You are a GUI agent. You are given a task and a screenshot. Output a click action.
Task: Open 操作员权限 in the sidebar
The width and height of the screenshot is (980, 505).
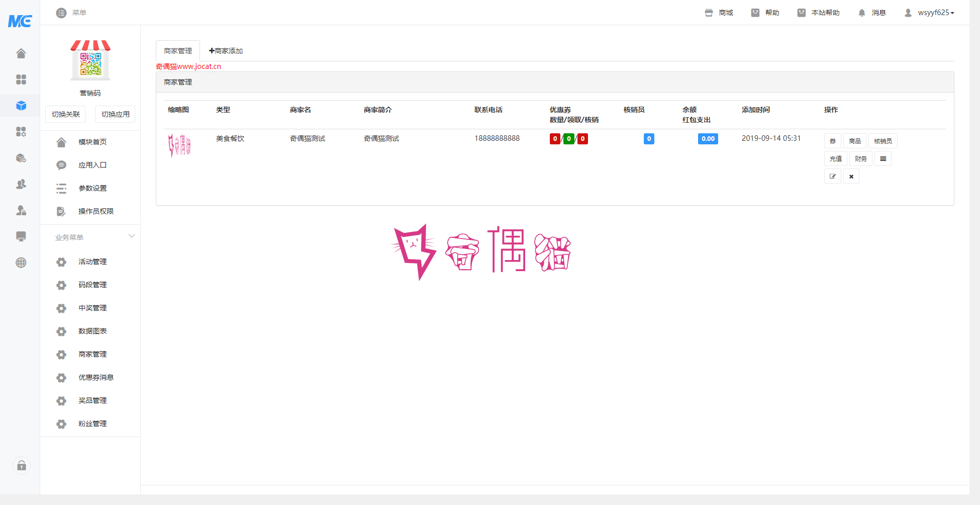pos(96,211)
